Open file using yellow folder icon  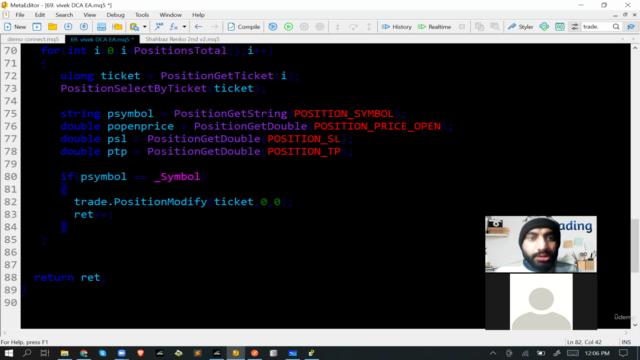tap(52, 27)
